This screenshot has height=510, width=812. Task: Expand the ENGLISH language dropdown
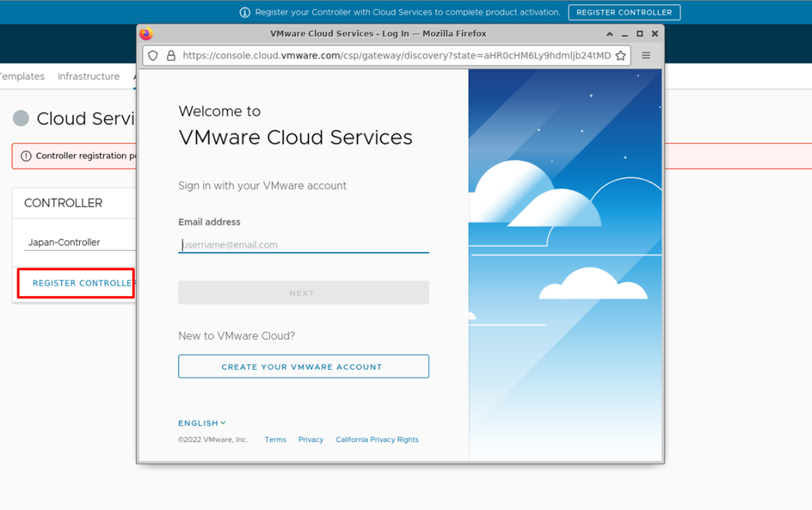point(202,423)
